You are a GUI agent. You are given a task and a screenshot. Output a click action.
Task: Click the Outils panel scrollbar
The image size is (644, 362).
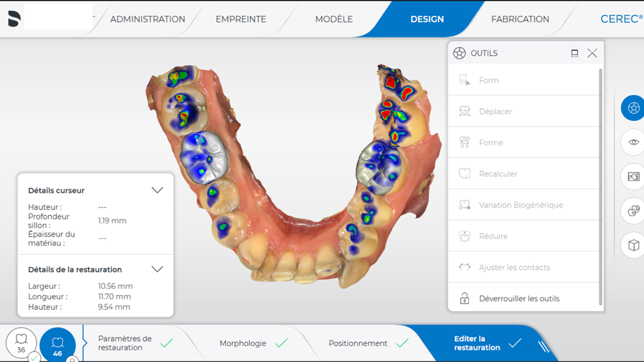tap(601, 187)
